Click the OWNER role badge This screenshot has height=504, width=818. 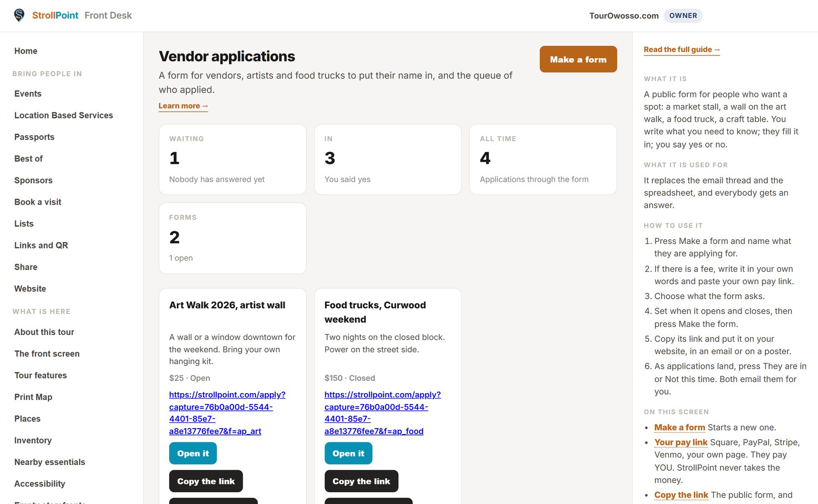(x=683, y=15)
